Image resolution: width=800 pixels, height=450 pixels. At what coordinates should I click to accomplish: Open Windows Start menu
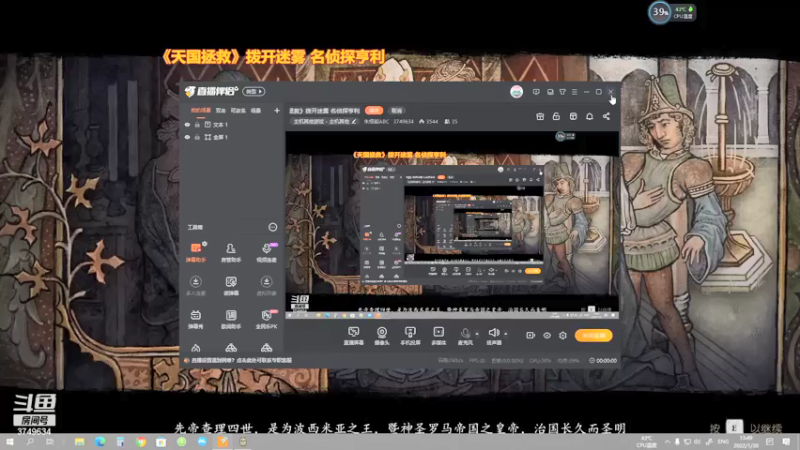9,442
